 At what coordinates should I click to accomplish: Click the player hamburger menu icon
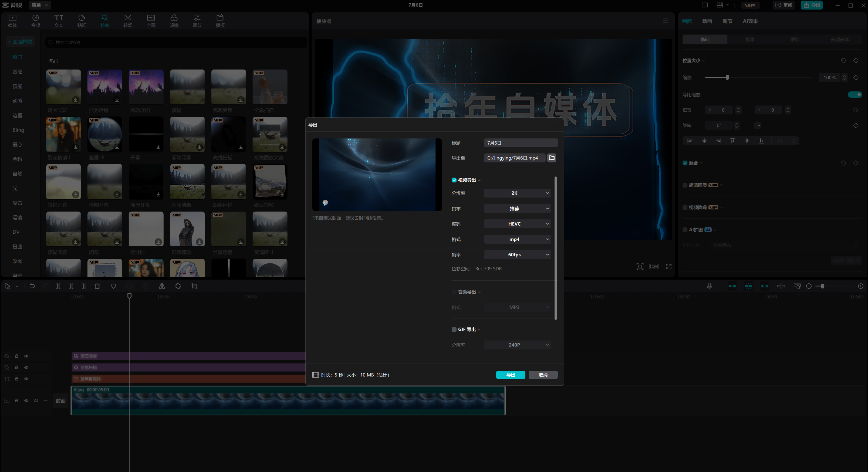click(x=666, y=21)
